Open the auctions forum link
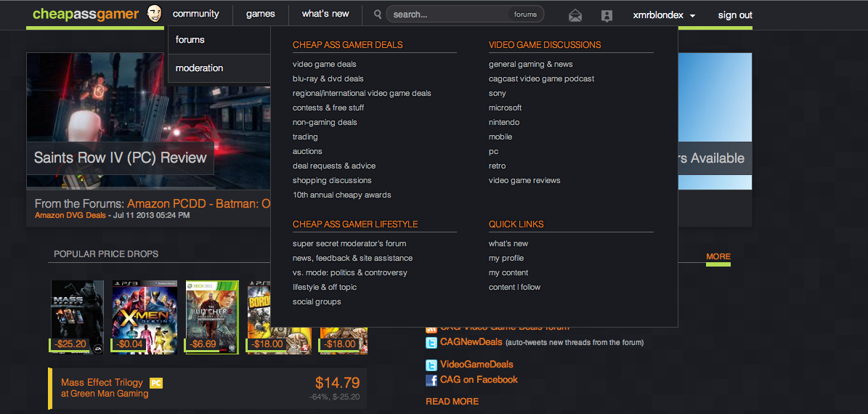Viewport: 868px width, 414px height. pos(307,151)
